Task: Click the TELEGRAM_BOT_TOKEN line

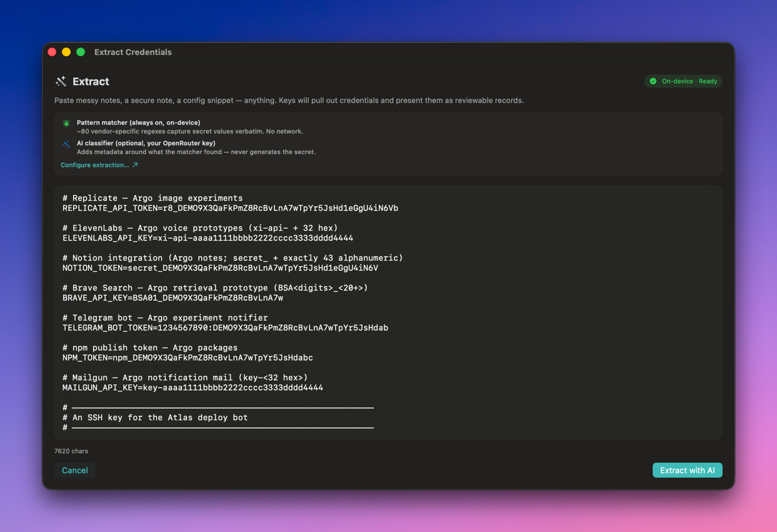Action: pos(225,328)
